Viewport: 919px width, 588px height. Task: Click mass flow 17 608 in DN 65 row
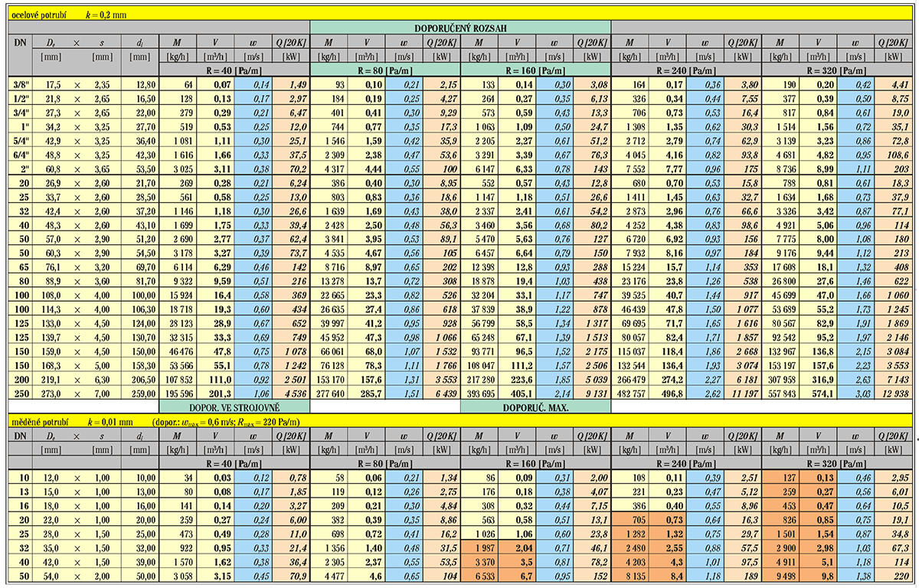coord(780,267)
